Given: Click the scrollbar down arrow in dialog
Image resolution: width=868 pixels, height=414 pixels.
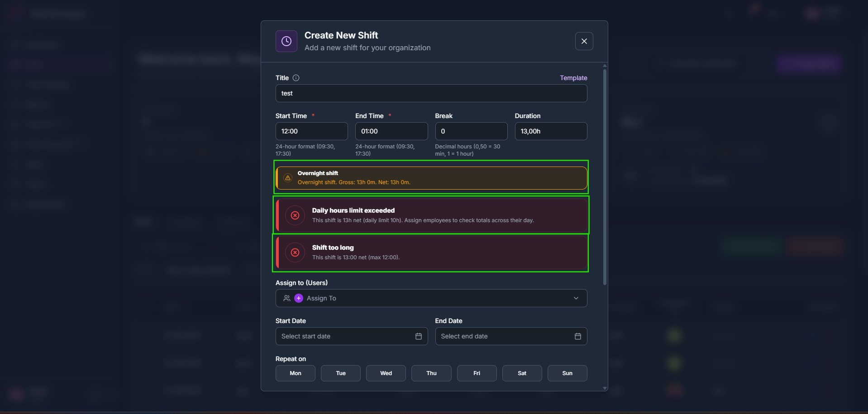Looking at the screenshot, I should coord(605,388).
